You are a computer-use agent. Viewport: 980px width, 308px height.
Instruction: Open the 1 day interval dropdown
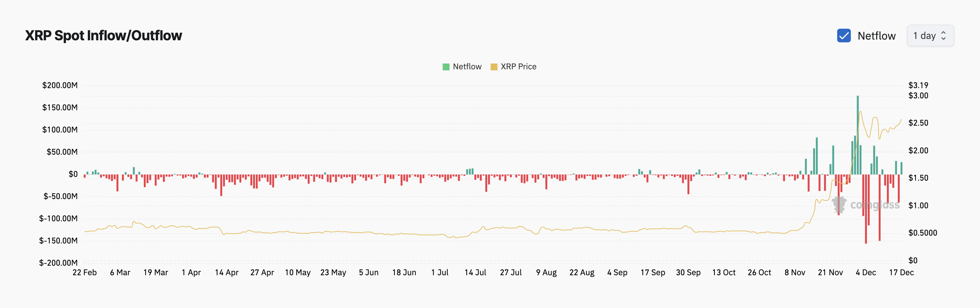tap(930, 36)
